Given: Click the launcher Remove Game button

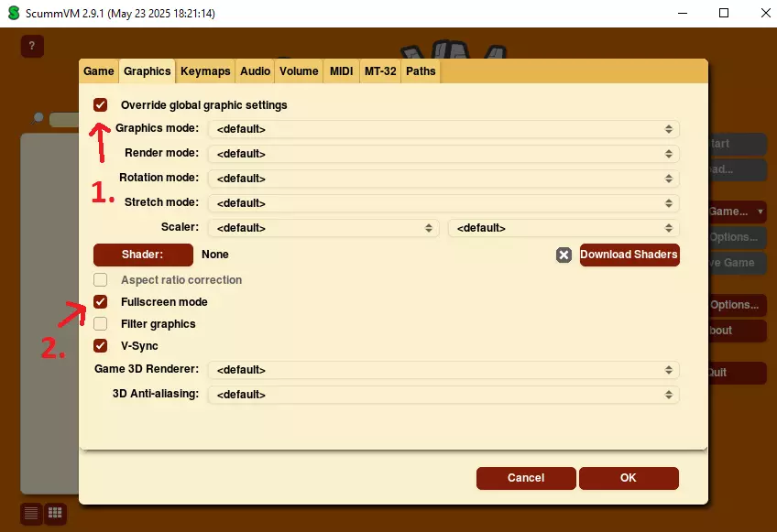Looking at the screenshot, I should click(x=738, y=263).
